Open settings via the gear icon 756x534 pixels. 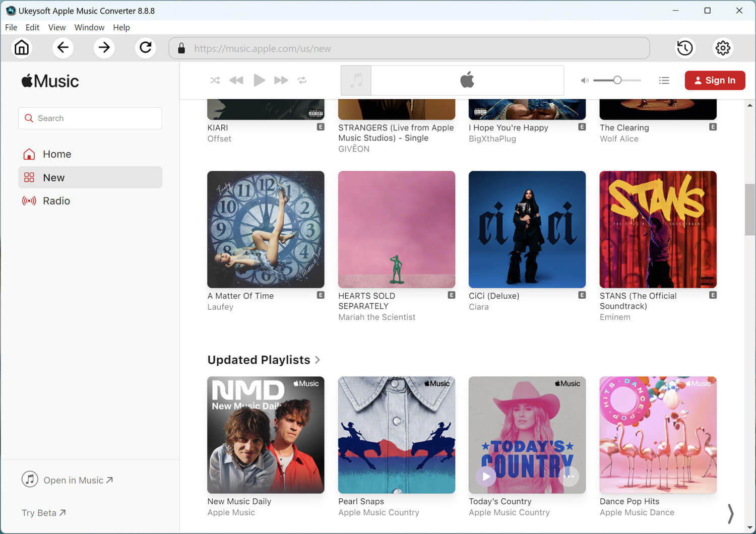point(723,48)
